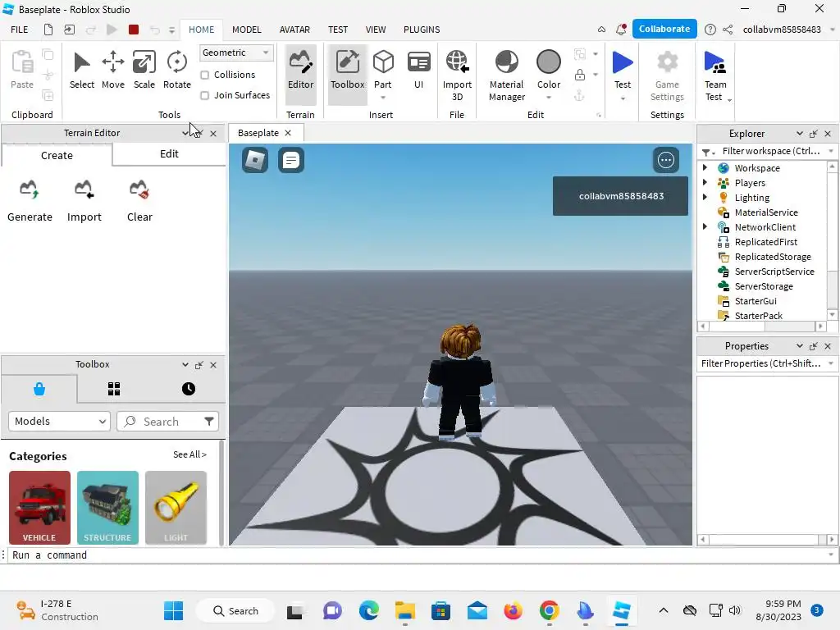Image resolution: width=840 pixels, height=630 pixels.
Task: Click the collabvm85858483 account name
Action: click(782, 30)
